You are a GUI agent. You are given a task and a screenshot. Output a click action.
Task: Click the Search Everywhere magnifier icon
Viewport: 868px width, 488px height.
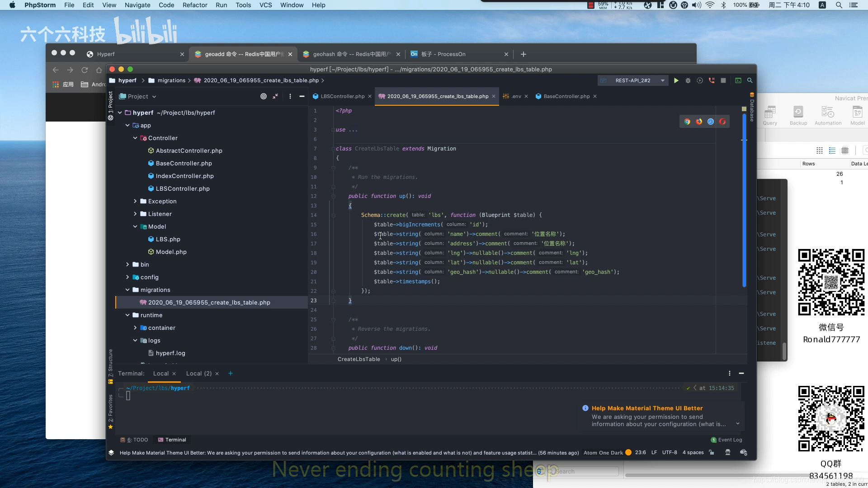750,80
